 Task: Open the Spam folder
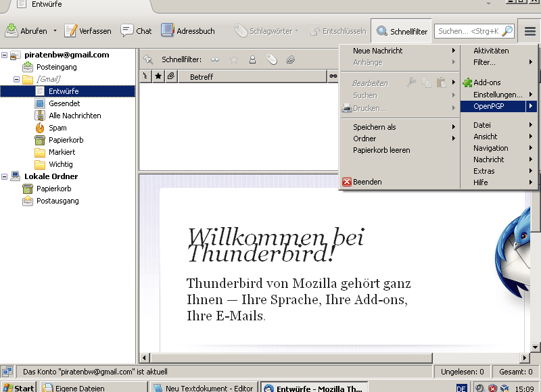pos(57,128)
